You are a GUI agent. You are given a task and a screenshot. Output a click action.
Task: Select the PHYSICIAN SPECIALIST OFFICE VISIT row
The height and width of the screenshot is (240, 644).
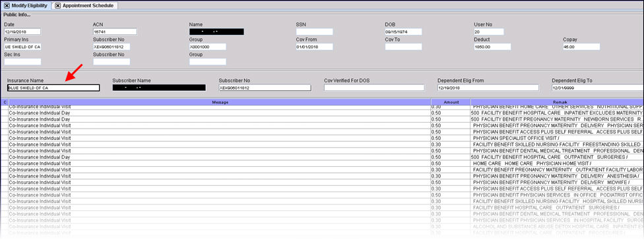322,138
